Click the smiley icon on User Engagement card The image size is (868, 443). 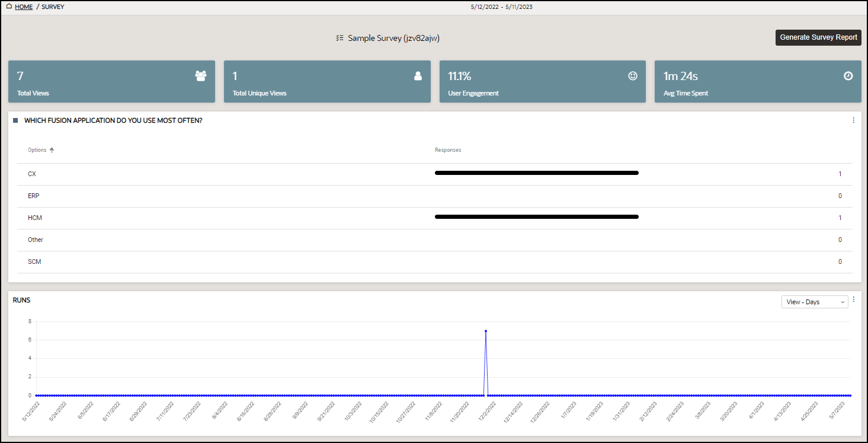tap(633, 76)
